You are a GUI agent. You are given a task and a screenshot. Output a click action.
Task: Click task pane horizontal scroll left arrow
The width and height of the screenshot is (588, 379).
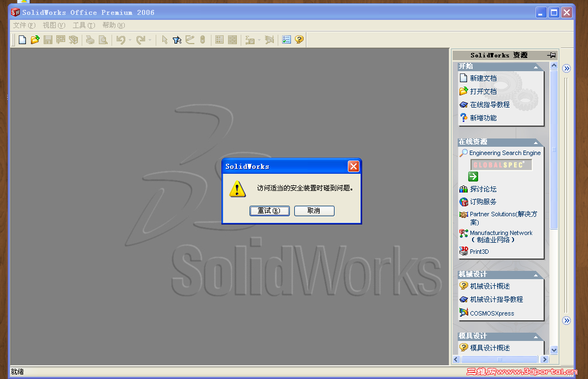tap(457, 359)
